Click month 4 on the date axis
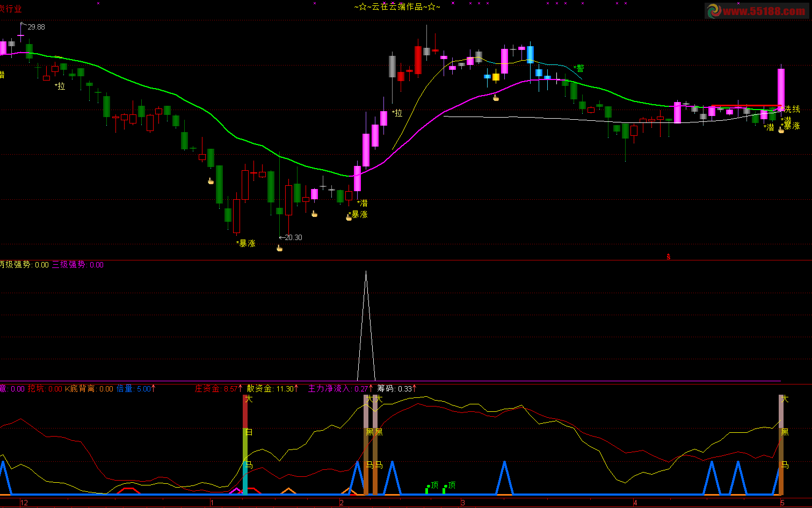812x508 pixels. 635,503
